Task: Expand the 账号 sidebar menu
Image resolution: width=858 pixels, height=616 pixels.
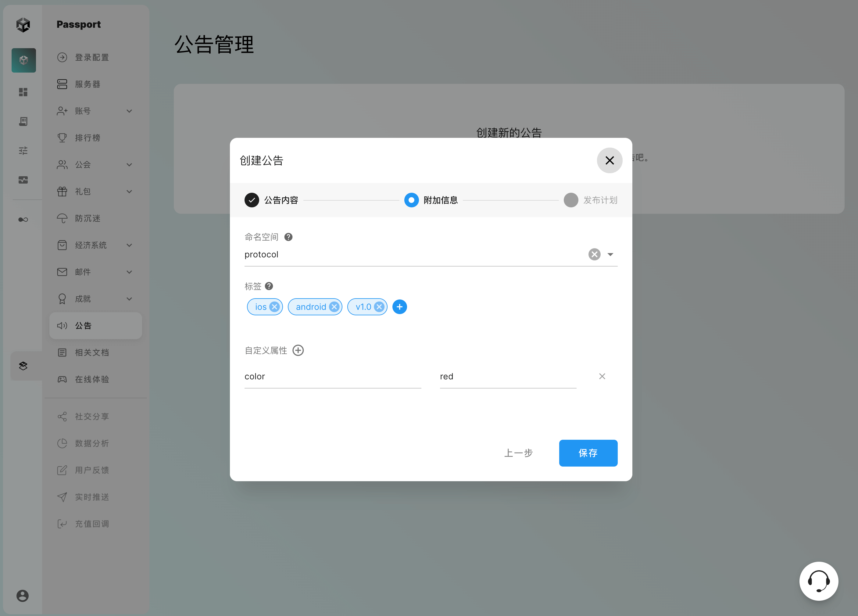Action: (95, 111)
